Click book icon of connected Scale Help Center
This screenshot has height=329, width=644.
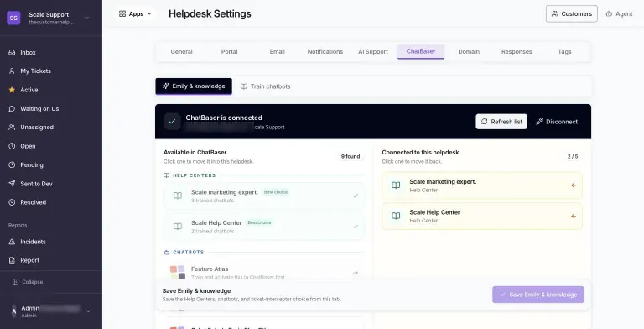coord(396,216)
